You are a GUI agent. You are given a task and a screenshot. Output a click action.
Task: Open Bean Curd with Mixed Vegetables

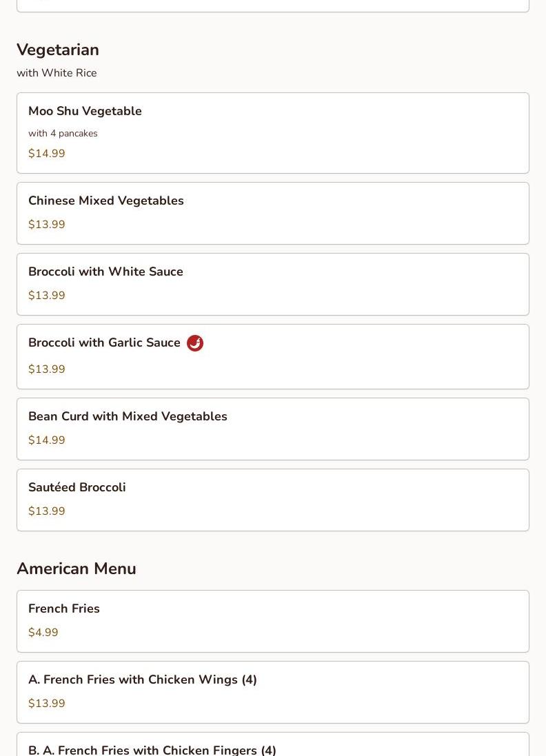(x=273, y=429)
